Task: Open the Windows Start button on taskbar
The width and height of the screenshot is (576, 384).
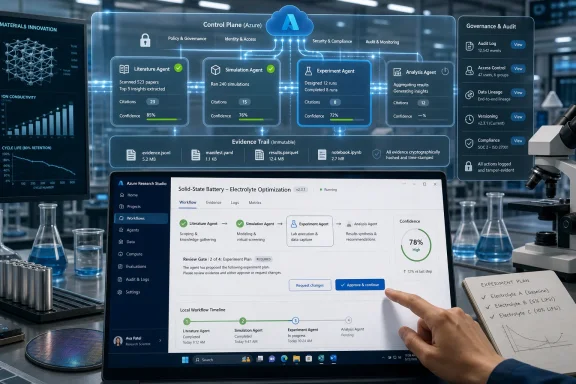Action: [x=185, y=359]
